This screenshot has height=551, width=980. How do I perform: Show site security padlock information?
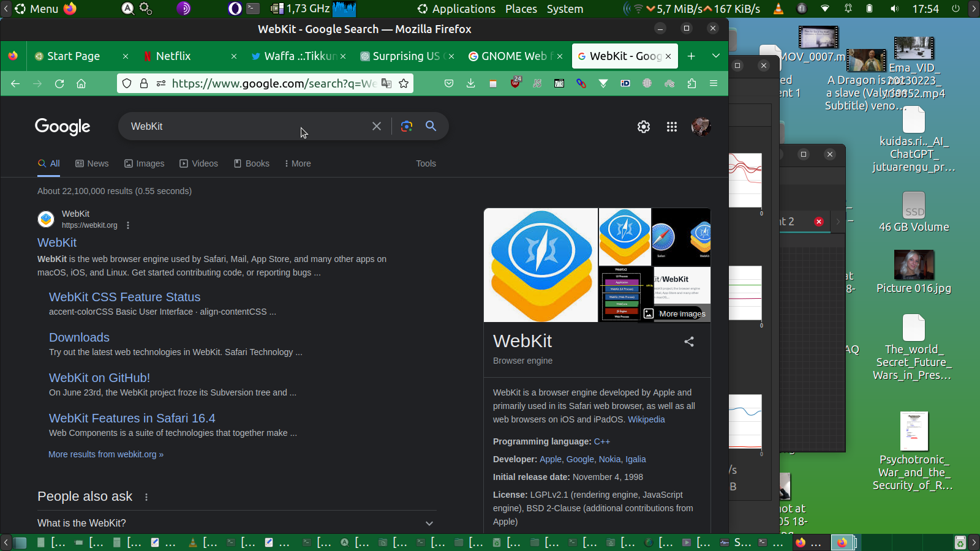pyautogui.click(x=144, y=83)
